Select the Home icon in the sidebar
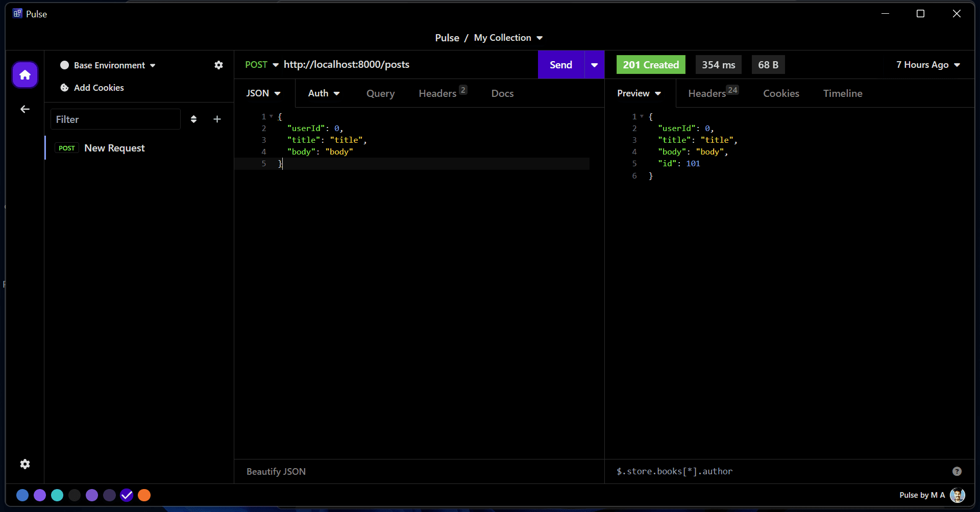Viewport: 980px width, 512px height. coord(24,75)
